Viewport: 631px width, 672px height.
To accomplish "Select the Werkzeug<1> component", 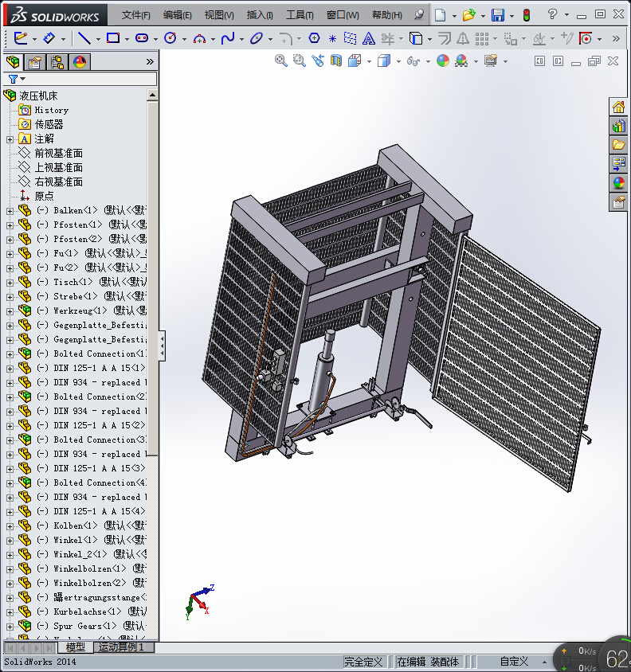I will click(80, 311).
